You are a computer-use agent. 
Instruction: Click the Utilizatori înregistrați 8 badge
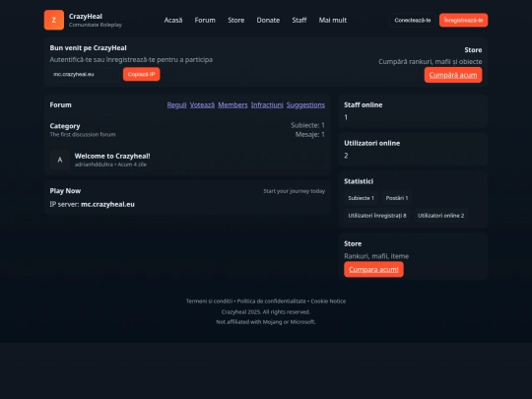(x=377, y=216)
